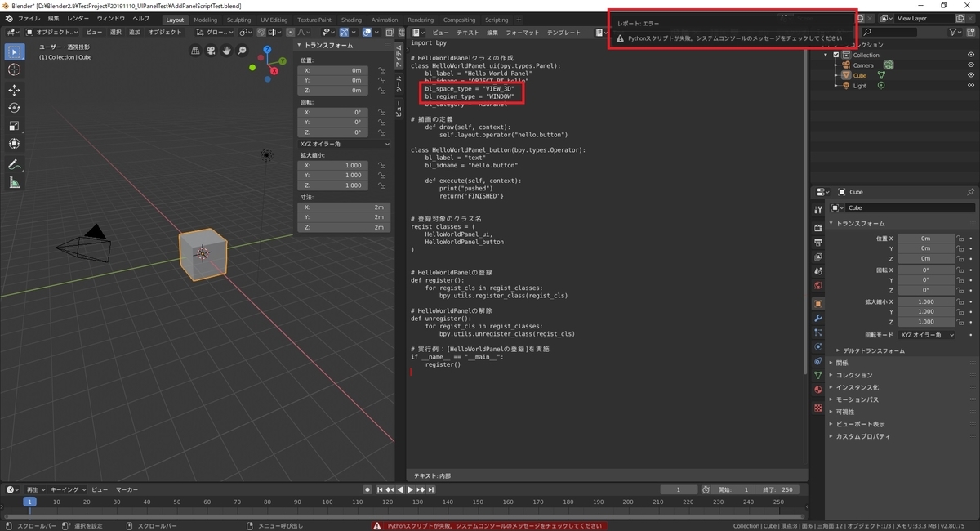The width and height of the screenshot is (980, 531).
Task: Pin the properties editor context
Action: click(x=970, y=192)
